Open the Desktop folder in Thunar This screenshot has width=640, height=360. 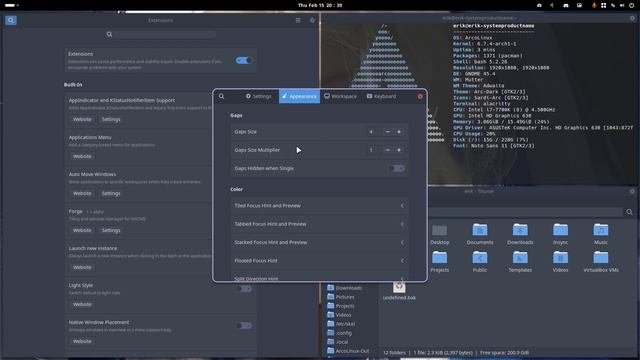(x=440, y=234)
